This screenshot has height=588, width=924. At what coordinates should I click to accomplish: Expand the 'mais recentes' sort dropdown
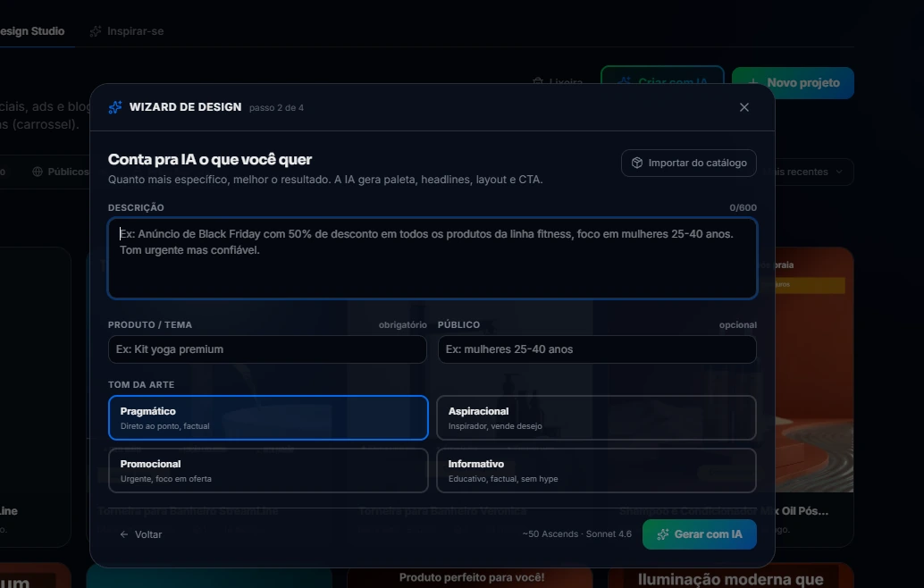click(807, 172)
